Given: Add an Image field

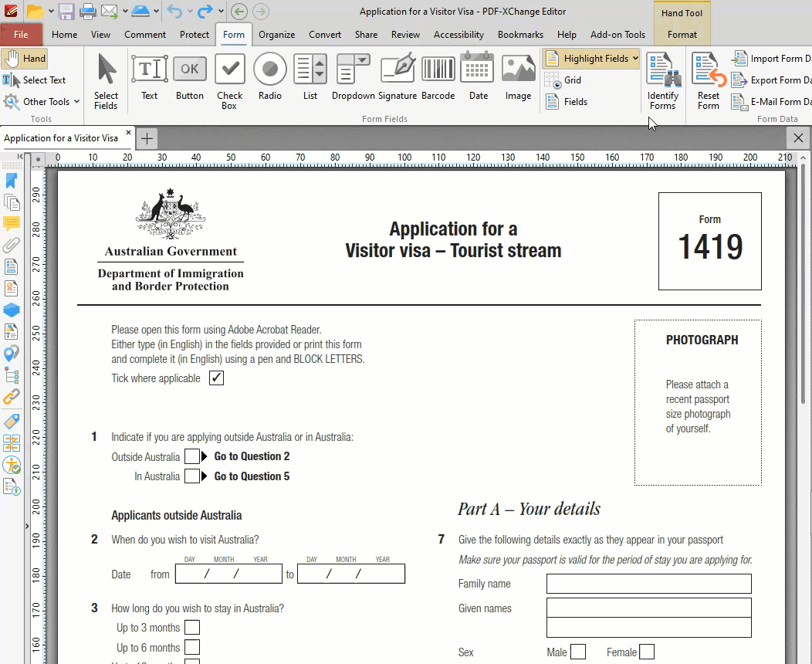Looking at the screenshot, I should (x=519, y=78).
